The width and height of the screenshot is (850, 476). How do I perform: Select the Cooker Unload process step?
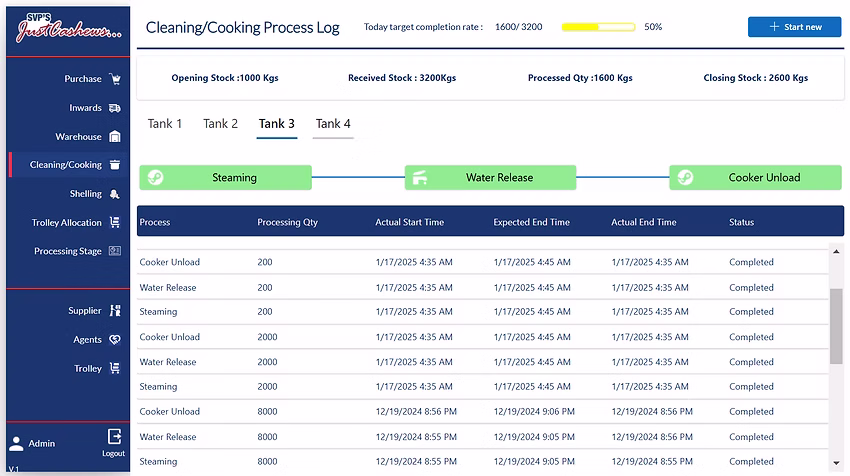pyautogui.click(x=755, y=178)
